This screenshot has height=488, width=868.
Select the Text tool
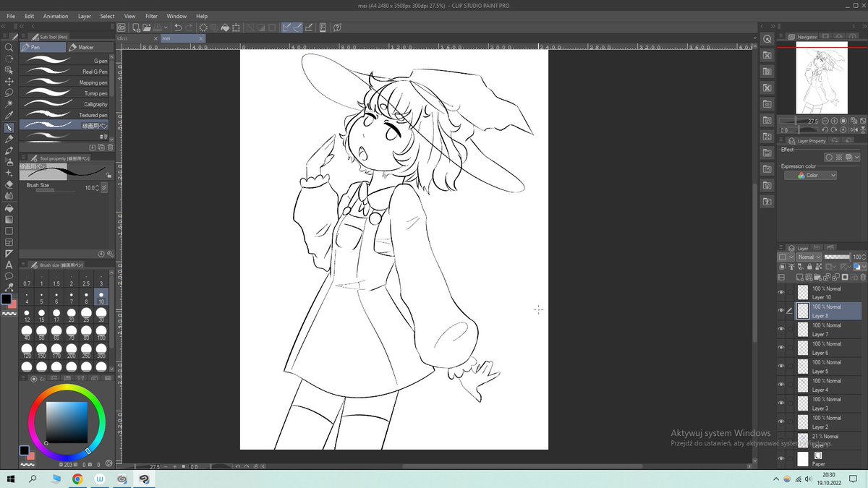point(9,265)
